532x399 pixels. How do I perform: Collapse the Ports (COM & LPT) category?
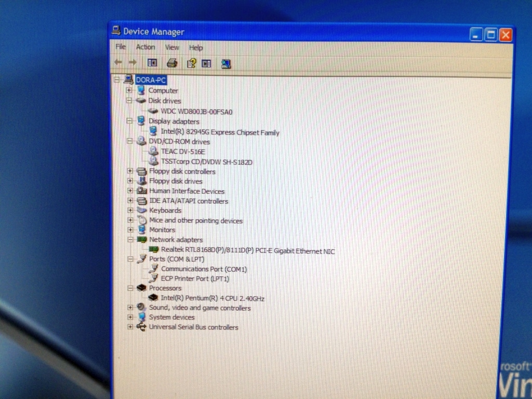(x=130, y=259)
